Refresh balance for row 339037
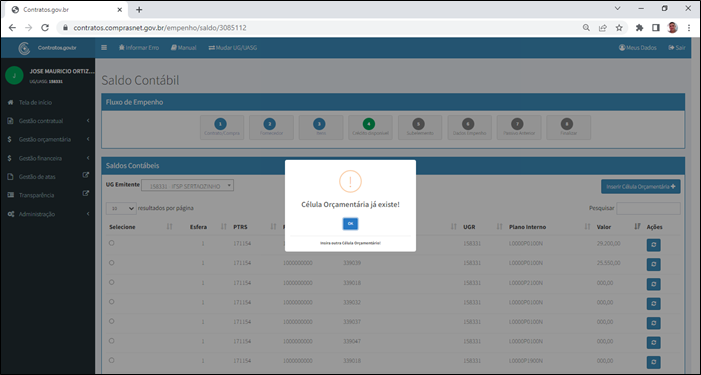701x375 pixels. click(x=653, y=323)
